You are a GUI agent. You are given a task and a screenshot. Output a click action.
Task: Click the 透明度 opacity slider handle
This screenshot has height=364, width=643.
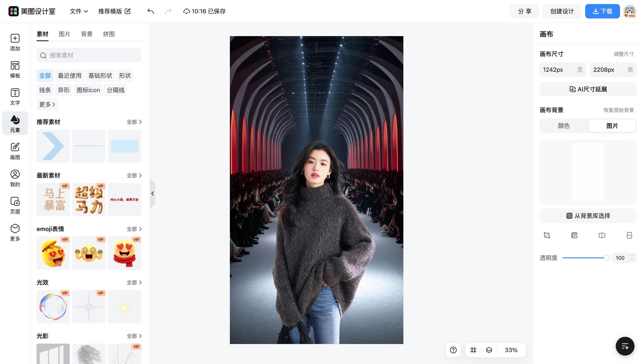607,258
